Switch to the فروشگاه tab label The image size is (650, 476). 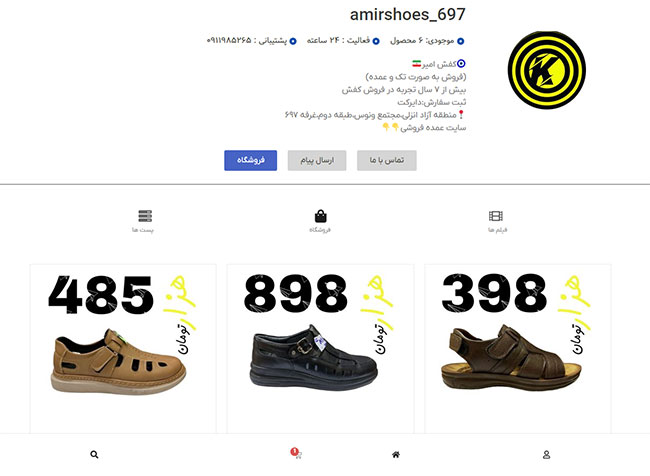click(x=320, y=230)
